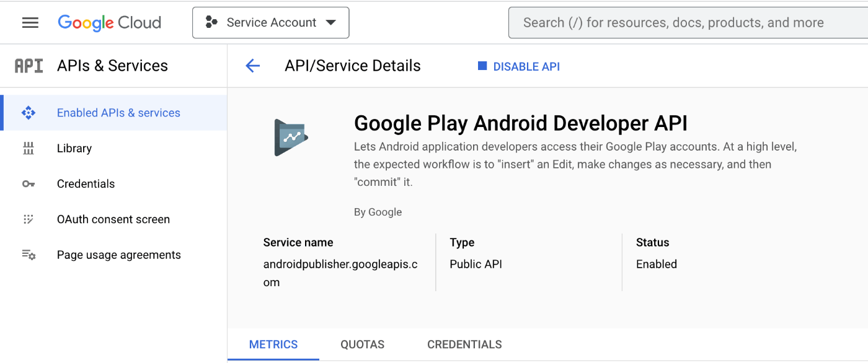Open the navigation hamburger menu

point(30,22)
